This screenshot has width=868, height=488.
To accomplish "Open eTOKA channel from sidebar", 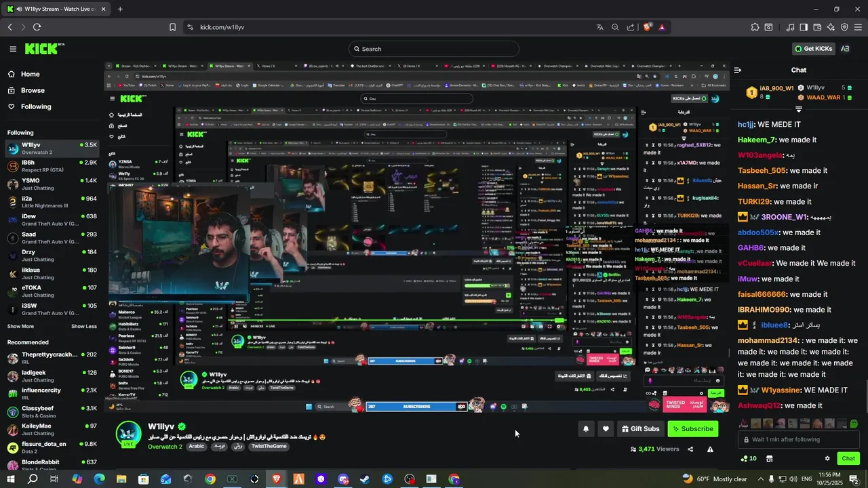I will (52, 291).
